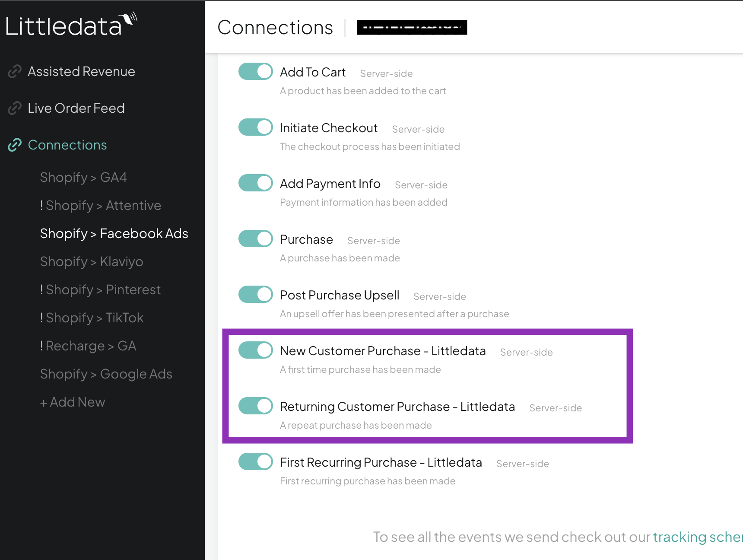The image size is (743, 560).
Task: Click the teal link icon beside Connections
Action: click(x=15, y=145)
